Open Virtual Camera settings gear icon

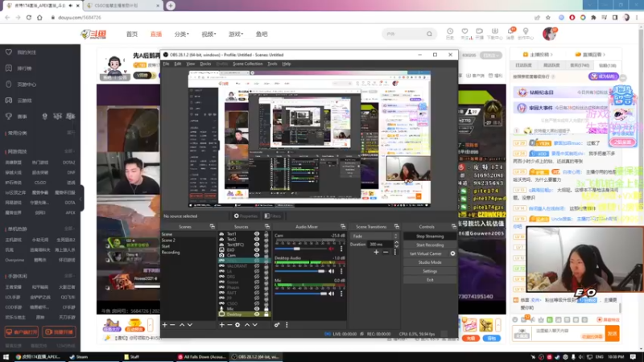(x=452, y=253)
